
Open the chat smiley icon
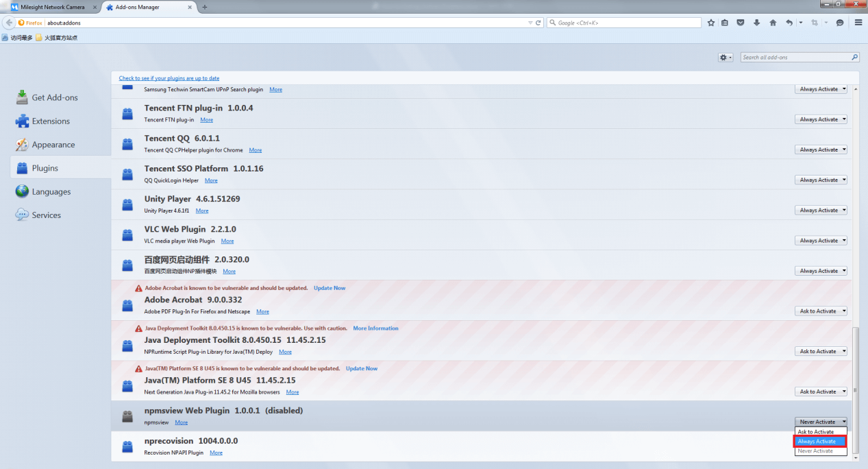(x=840, y=23)
